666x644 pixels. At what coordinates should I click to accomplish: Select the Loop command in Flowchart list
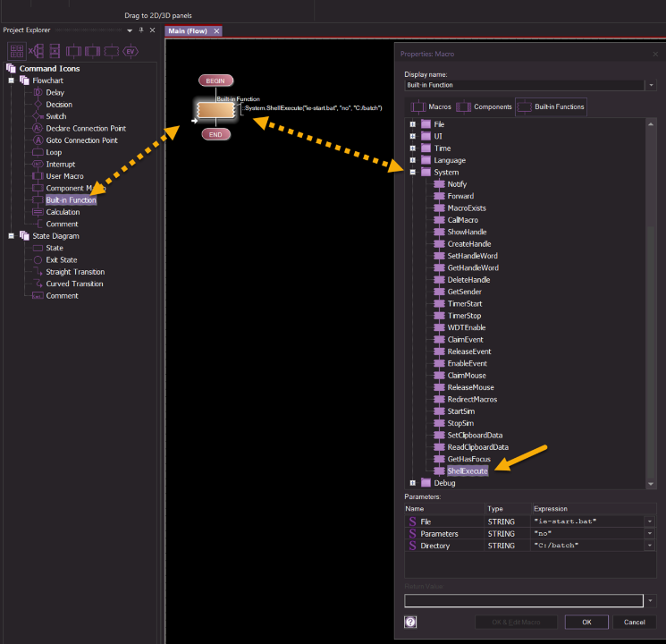coord(54,152)
